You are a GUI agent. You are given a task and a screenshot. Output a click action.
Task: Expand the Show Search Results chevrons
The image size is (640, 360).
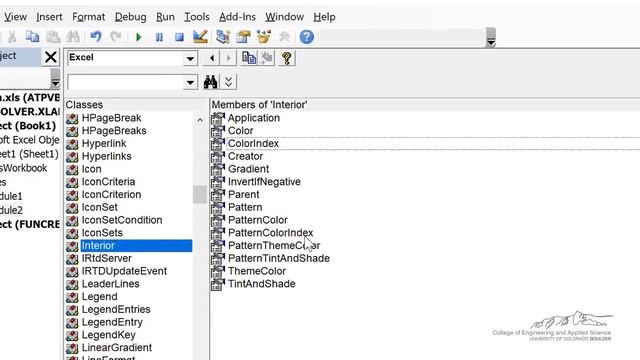pyautogui.click(x=229, y=82)
